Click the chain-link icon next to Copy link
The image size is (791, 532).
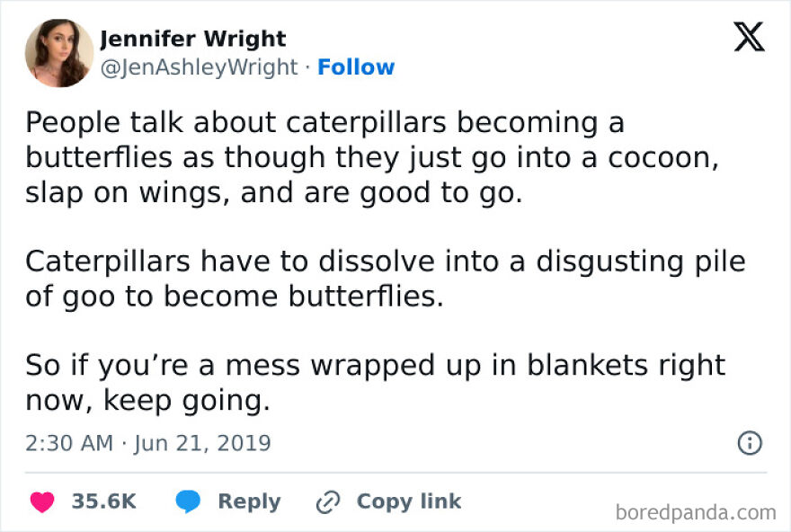[327, 502]
